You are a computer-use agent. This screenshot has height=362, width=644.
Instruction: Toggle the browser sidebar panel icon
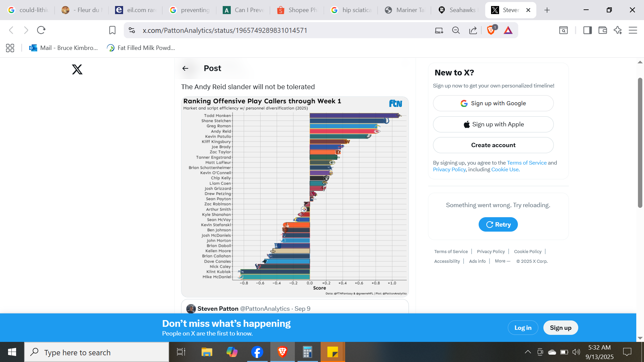pyautogui.click(x=587, y=30)
